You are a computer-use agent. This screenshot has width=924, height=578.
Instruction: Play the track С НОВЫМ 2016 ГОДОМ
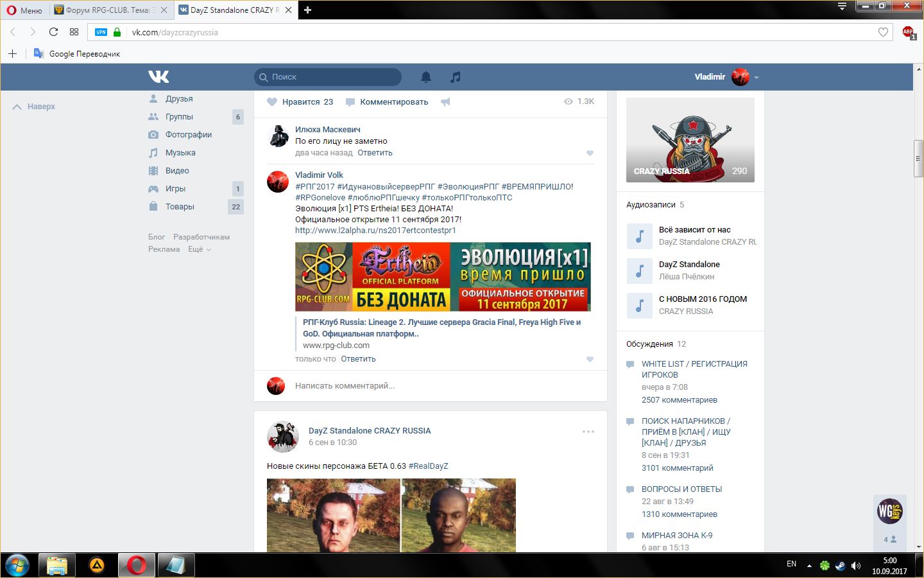coord(639,306)
